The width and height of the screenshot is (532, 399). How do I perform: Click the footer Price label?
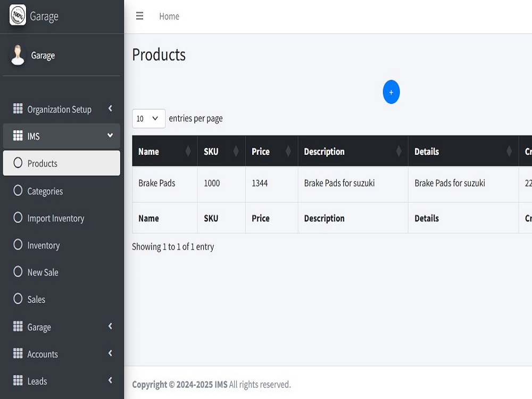point(261,218)
